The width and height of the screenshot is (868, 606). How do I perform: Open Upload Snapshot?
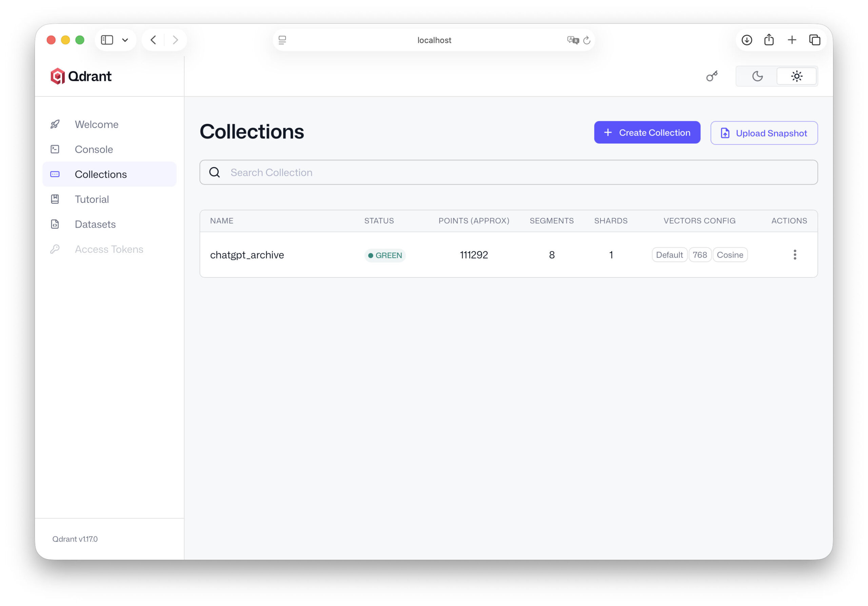[764, 133]
